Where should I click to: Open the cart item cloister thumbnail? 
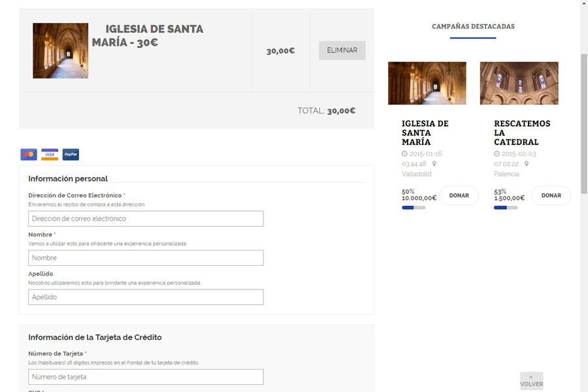60,51
